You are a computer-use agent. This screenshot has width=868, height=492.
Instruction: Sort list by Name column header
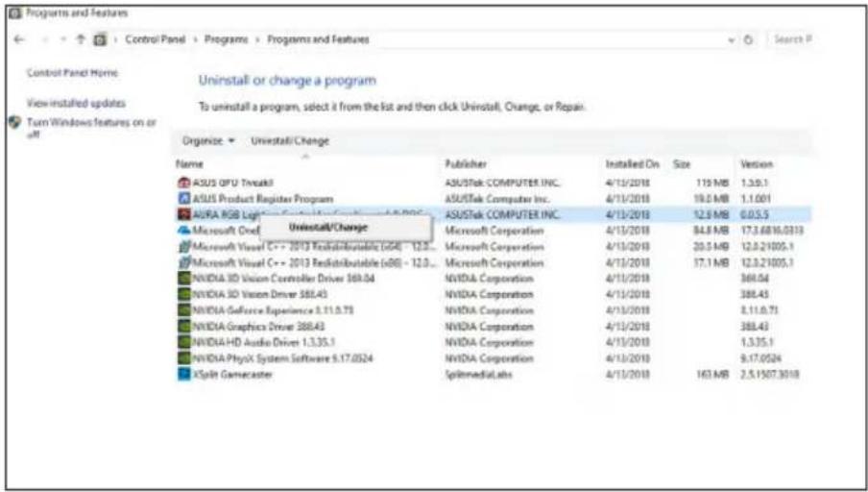pos(189,164)
